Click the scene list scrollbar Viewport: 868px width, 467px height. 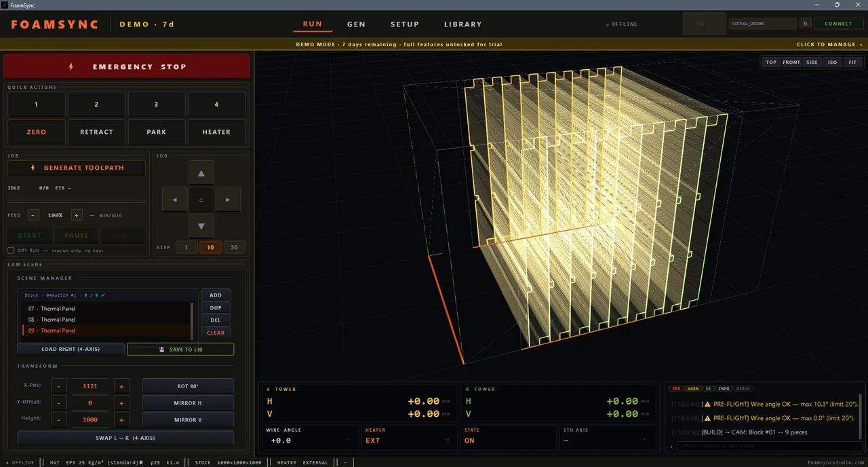(x=193, y=320)
